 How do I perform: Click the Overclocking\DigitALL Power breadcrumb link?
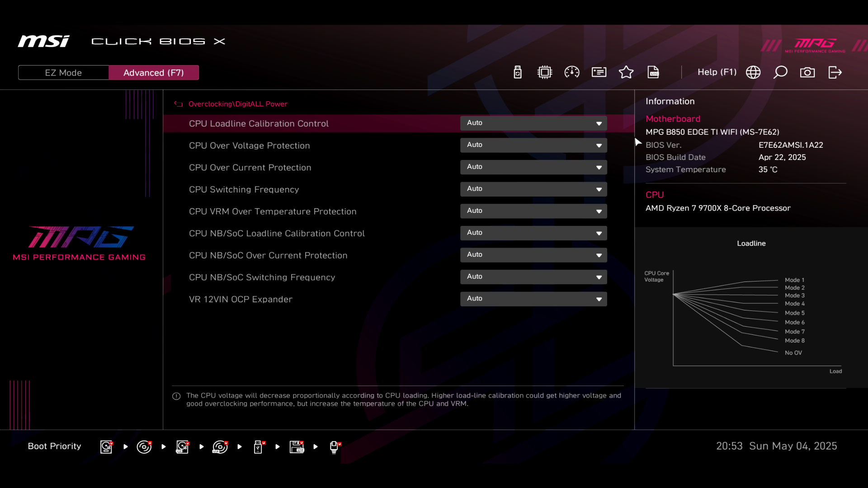[x=238, y=104]
